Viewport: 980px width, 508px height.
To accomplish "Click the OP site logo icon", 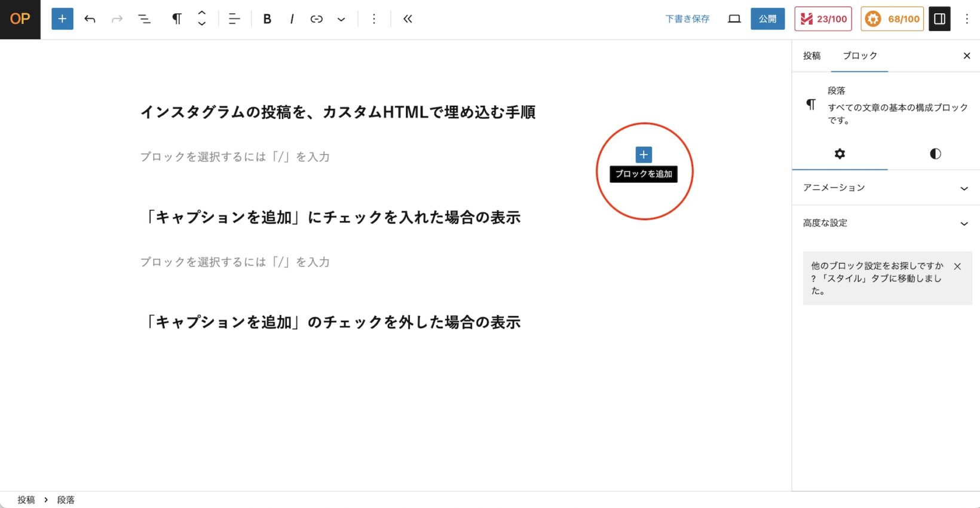I will click(20, 19).
